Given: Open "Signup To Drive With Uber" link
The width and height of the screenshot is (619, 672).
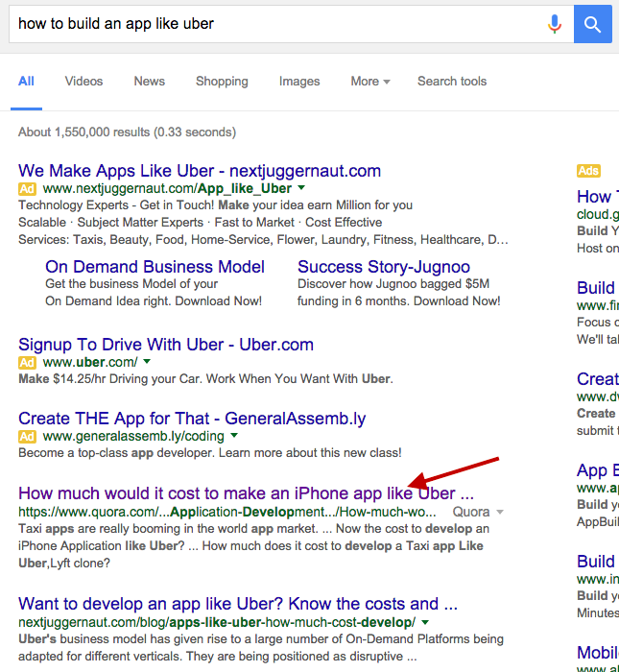Looking at the screenshot, I should [166, 345].
